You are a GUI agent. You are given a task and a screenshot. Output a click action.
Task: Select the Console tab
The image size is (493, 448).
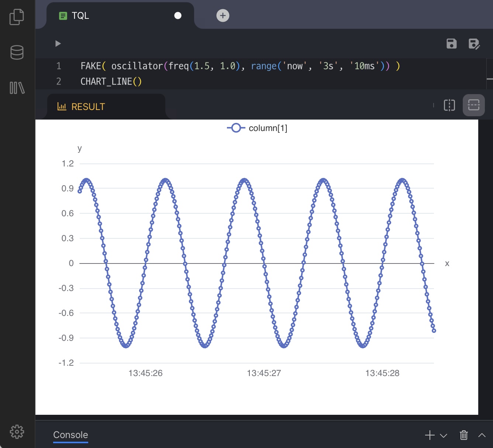(x=70, y=435)
